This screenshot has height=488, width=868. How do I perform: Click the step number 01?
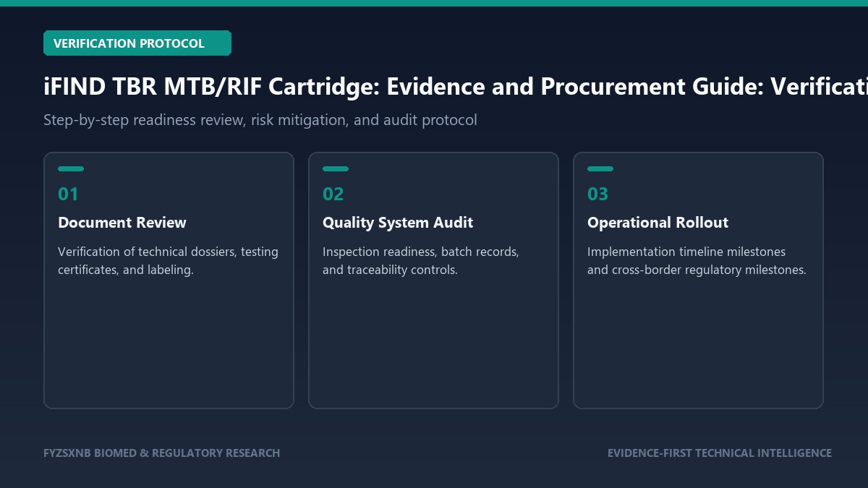click(x=68, y=194)
